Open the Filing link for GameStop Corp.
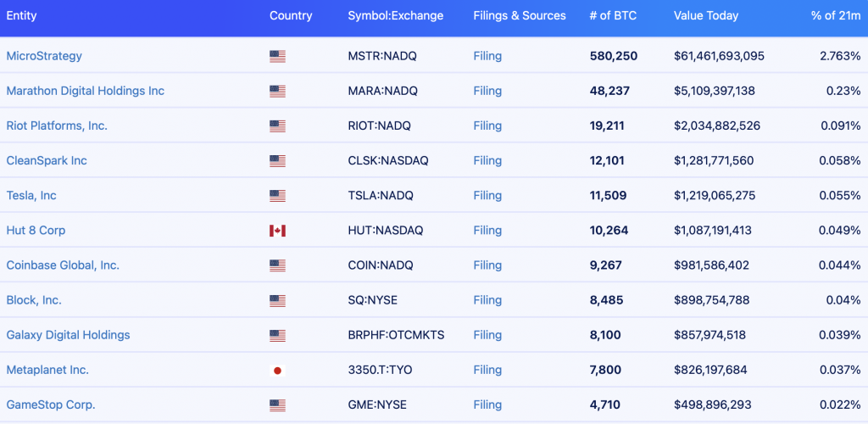 click(487, 404)
